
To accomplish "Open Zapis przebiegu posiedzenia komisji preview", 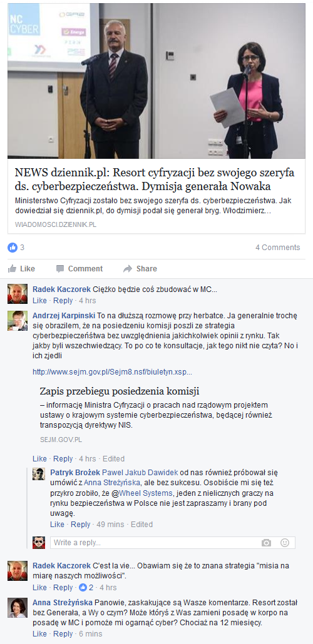I will (120, 391).
